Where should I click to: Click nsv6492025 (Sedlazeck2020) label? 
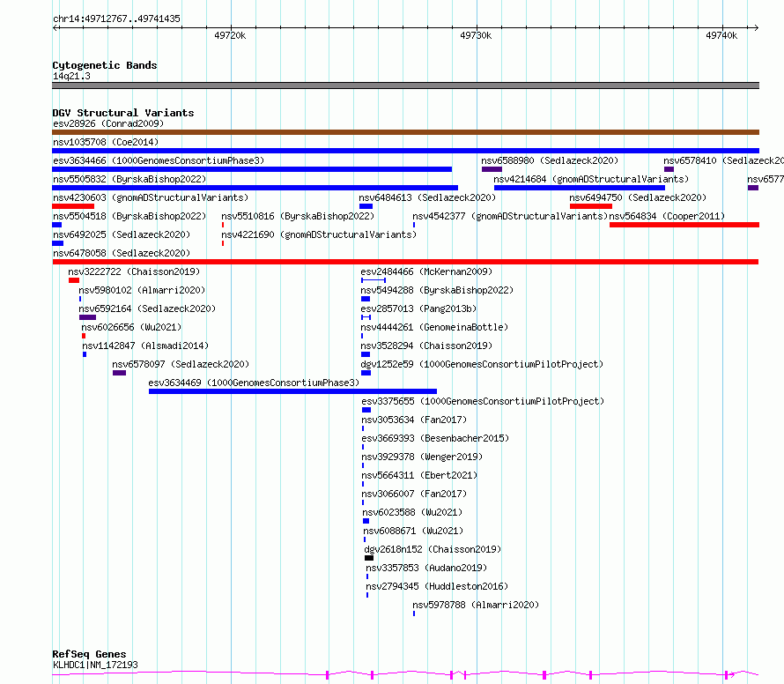pyautogui.click(x=122, y=234)
